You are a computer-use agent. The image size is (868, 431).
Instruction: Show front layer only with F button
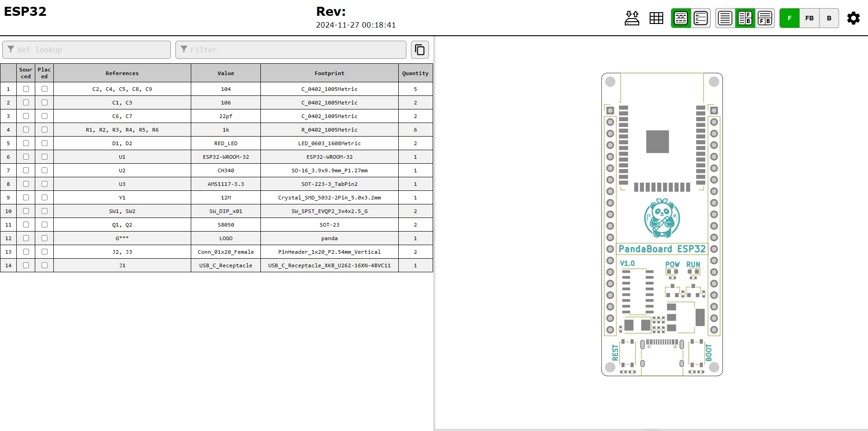790,18
